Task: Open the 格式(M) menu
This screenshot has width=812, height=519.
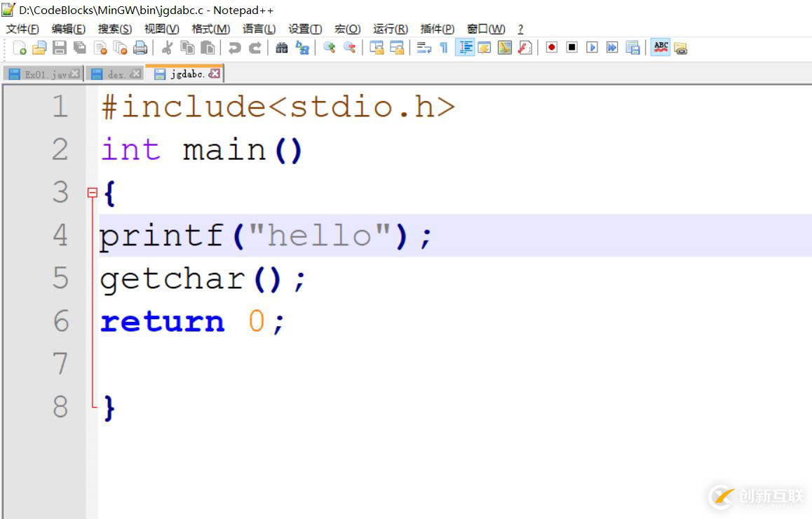Action: [211, 29]
